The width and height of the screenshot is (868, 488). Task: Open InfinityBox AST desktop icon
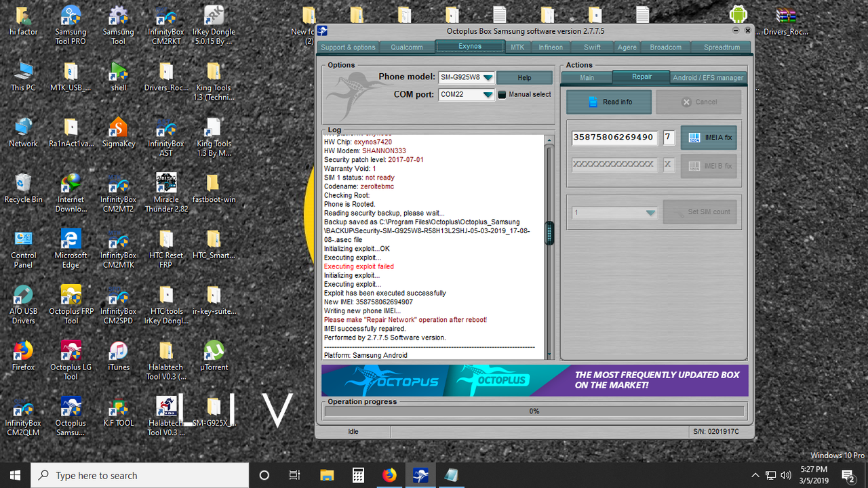(x=166, y=138)
